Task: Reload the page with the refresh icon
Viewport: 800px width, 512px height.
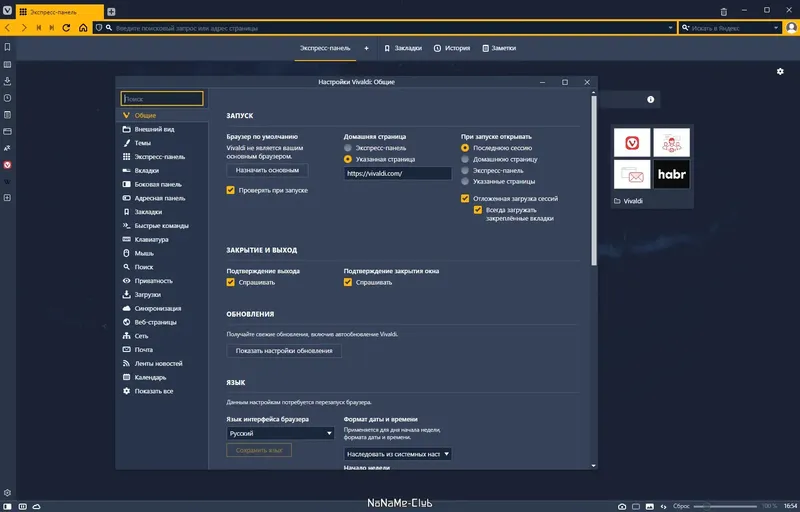Action: click(x=66, y=28)
